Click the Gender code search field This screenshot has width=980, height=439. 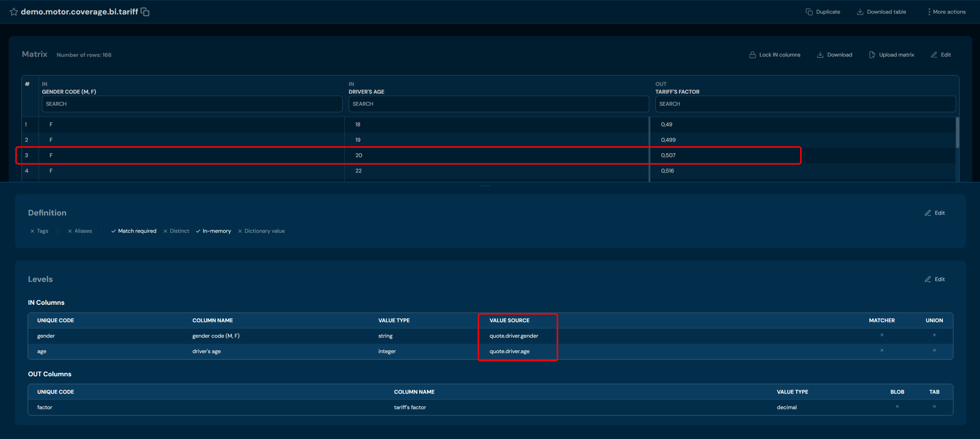192,104
